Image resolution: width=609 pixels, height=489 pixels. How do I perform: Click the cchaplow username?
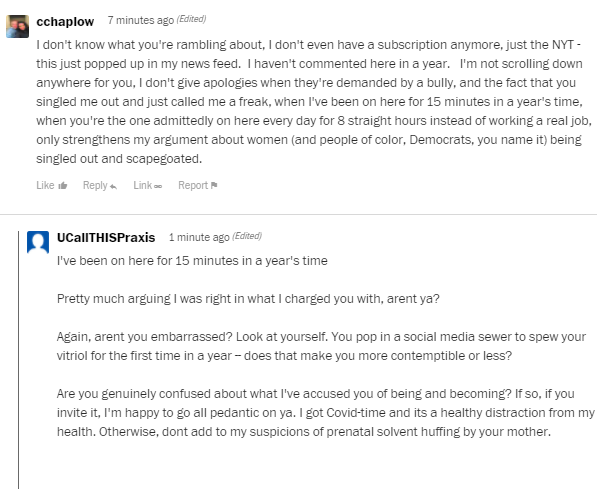click(66, 20)
